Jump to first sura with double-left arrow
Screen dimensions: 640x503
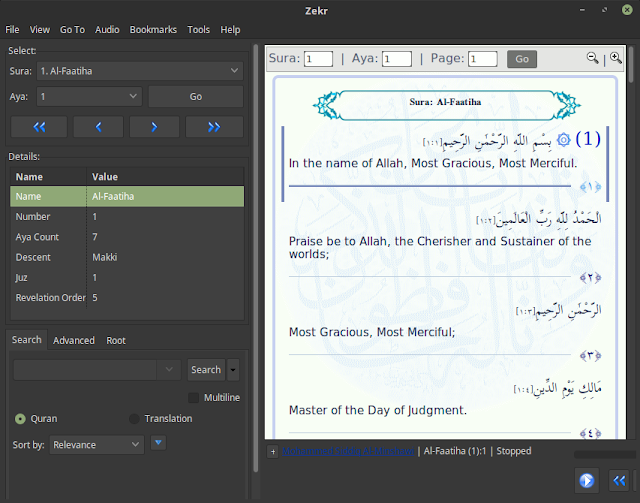pyautogui.click(x=39, y=127)
